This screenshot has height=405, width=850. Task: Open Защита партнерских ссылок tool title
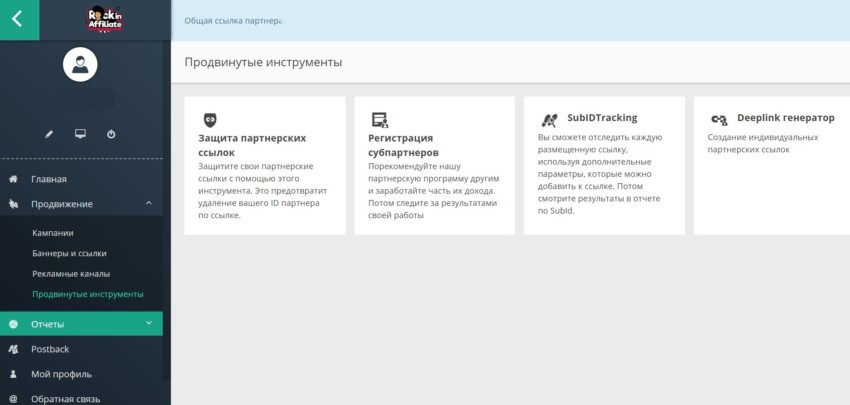tap(252, 145)
